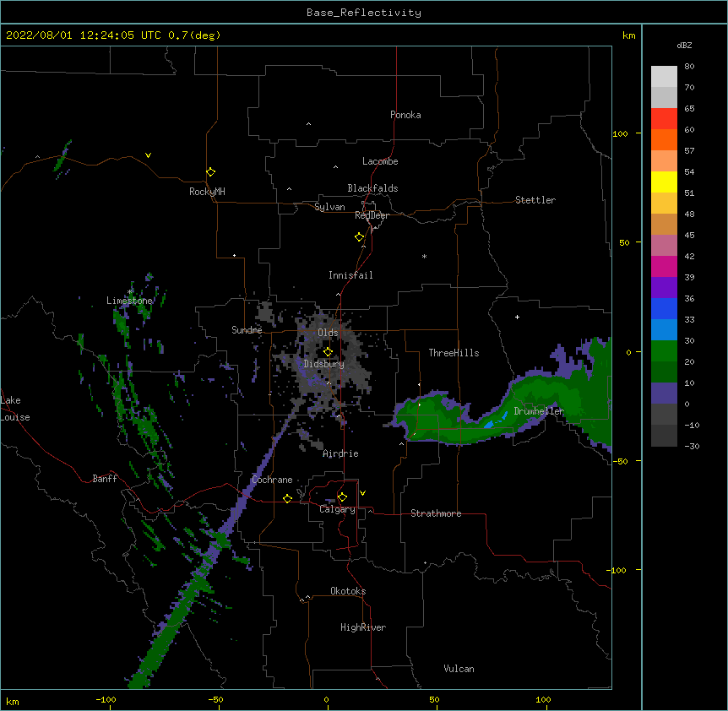The width and height of the screenshot is (728, 711).
Task: Click the Calgary city label
Action: point(337,509)
